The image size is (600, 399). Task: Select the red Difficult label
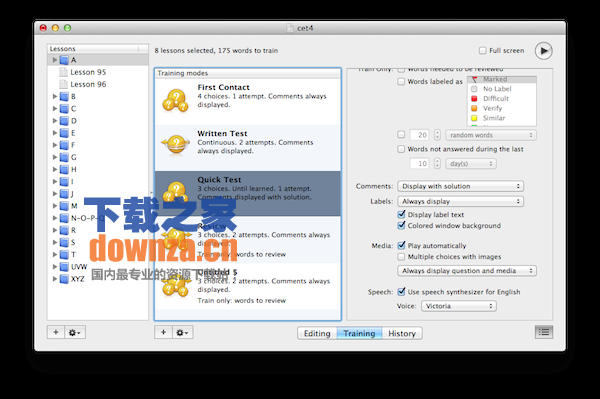(x=502, y=99)
